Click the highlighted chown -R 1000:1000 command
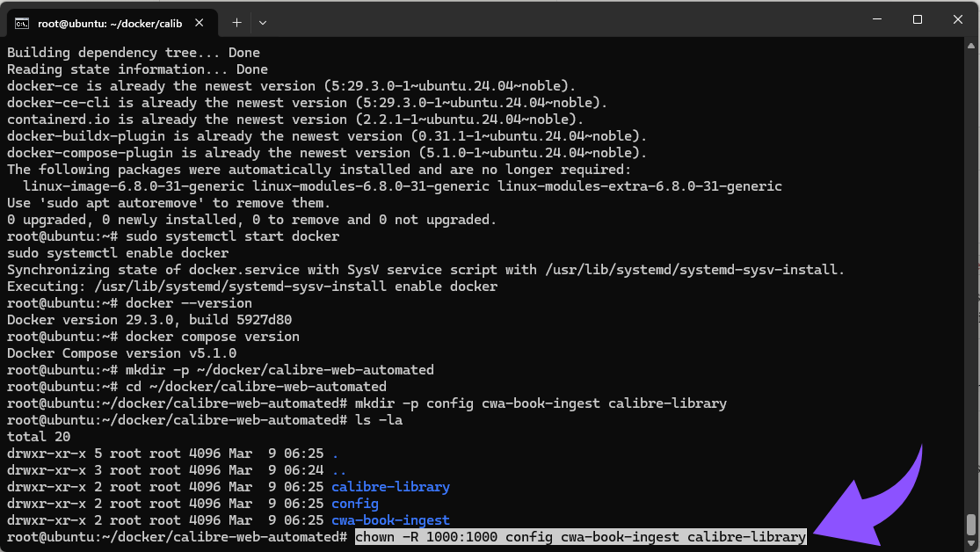 coord(580,537)
